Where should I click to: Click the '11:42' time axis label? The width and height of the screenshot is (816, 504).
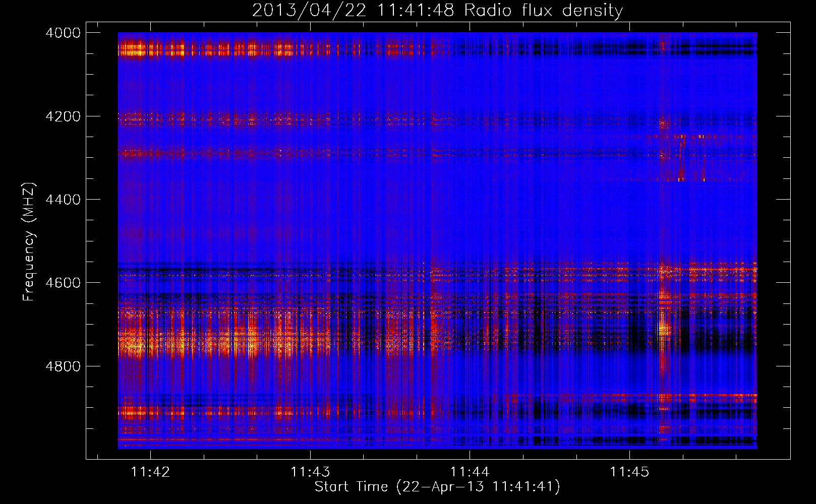(x=150, y=472)
